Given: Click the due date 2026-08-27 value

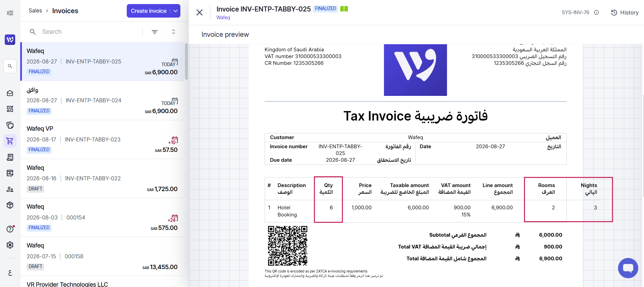Looking at the screenshot, I should pyautogui.click(x=341, y=160).
